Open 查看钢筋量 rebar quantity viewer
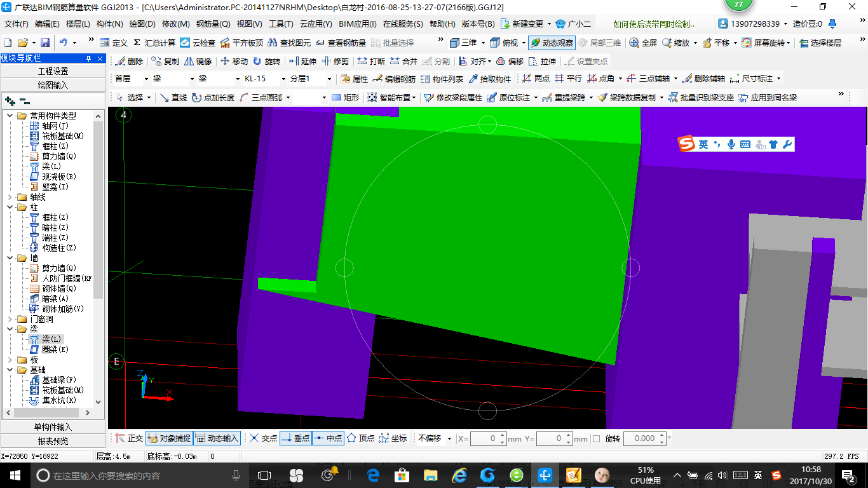The width and height of the screenshot is (868, 488). (341, 43)
